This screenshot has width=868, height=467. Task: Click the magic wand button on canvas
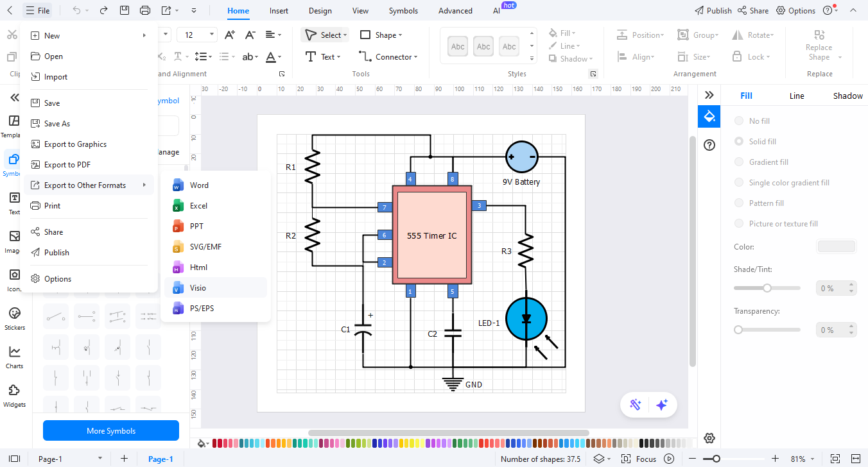[636, 405]
